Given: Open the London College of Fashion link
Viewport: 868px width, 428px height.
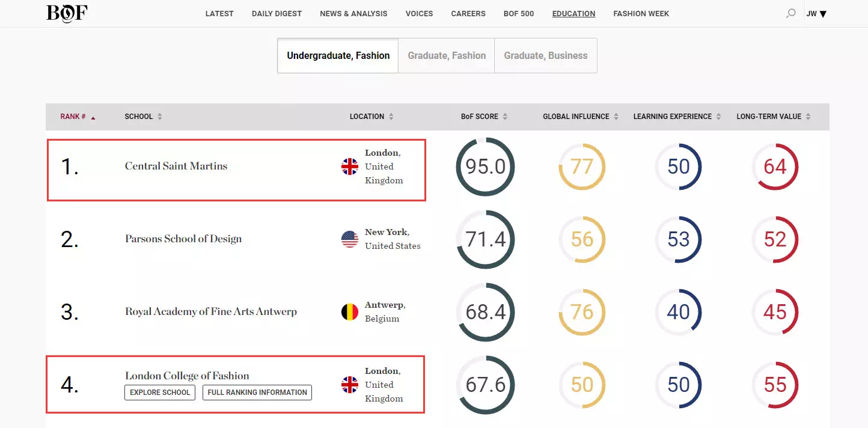Looking at the screenshot, I should [x=187, y=376].
